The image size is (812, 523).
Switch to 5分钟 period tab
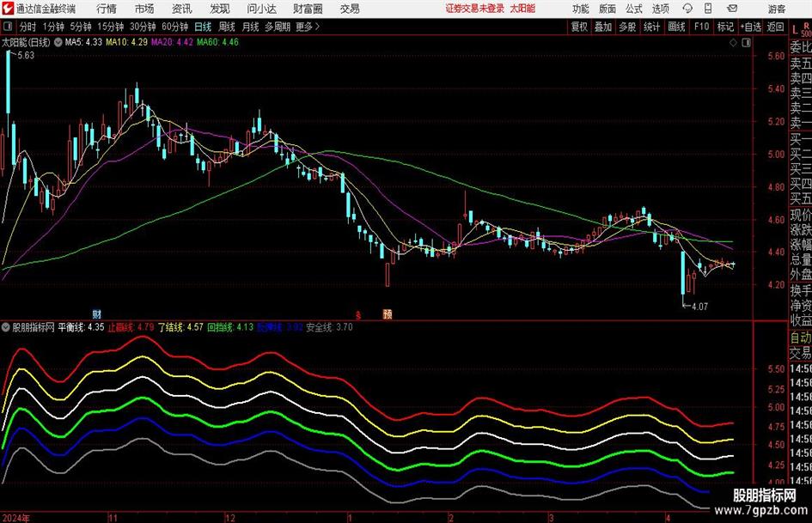[x=80, y=27]
